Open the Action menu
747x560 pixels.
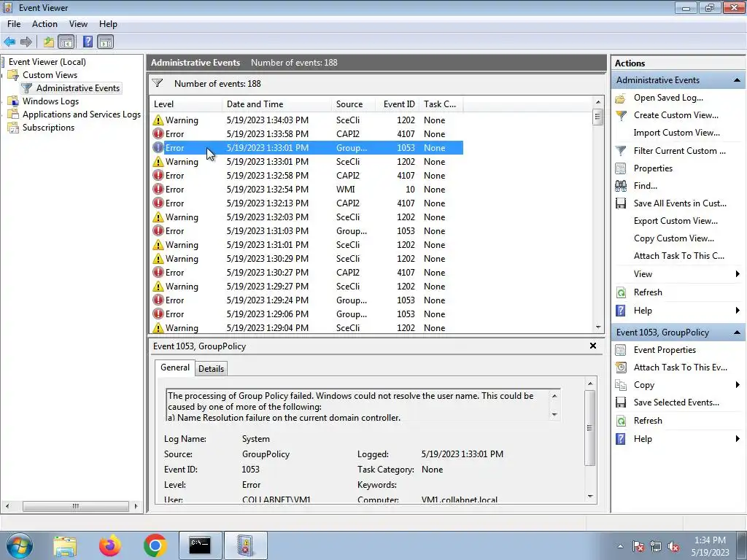(x=44, y=24)
